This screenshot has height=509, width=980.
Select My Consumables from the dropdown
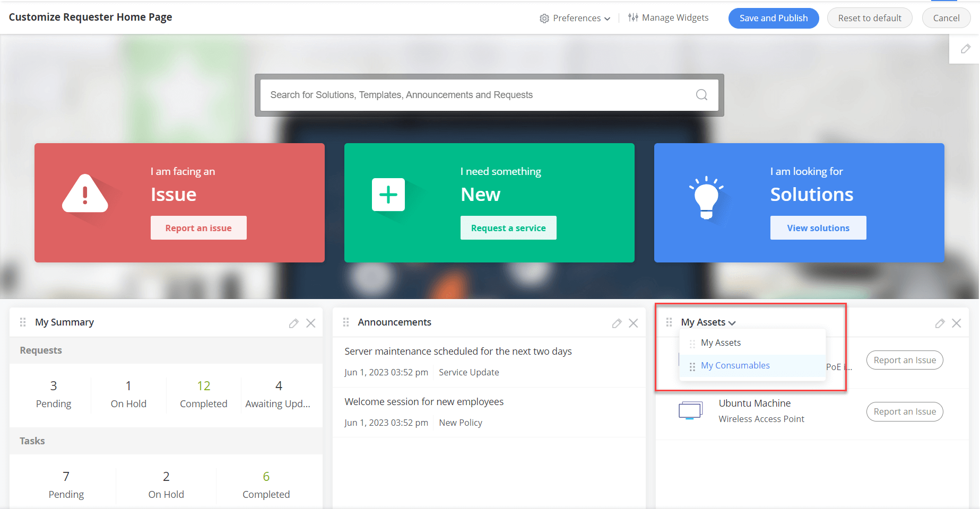pos(735,366)
